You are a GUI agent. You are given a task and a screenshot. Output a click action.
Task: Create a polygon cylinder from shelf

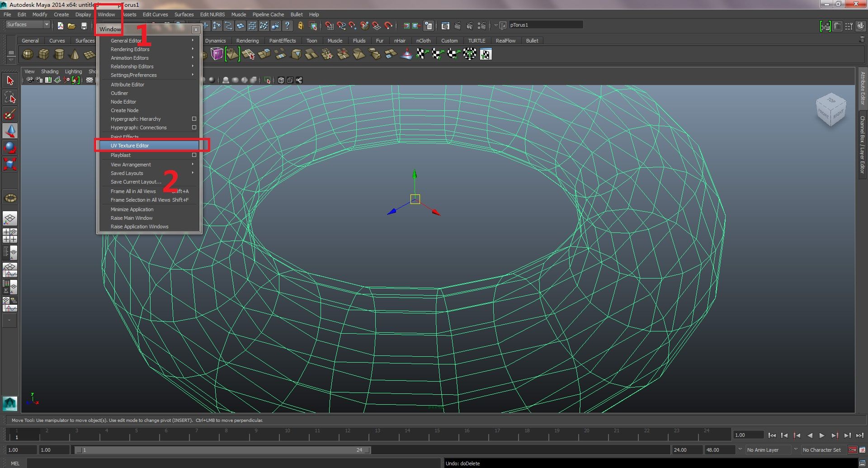point(59,55)
